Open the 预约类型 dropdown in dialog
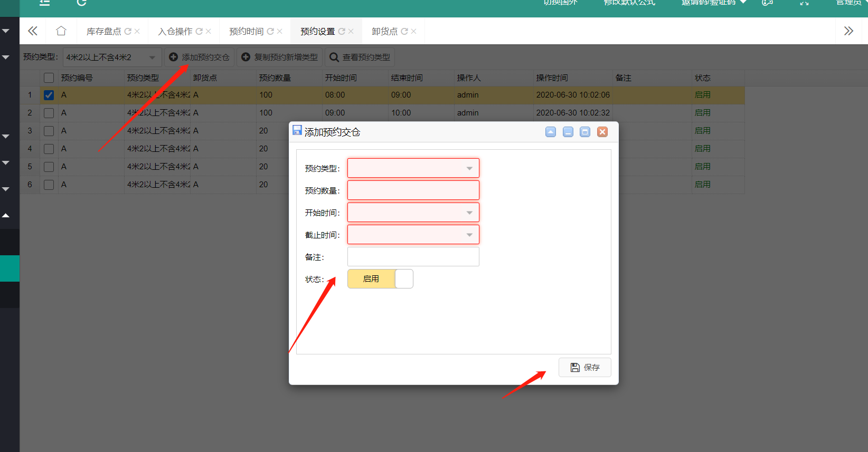Screen dimensions: 868x452 tap(469, 168)
